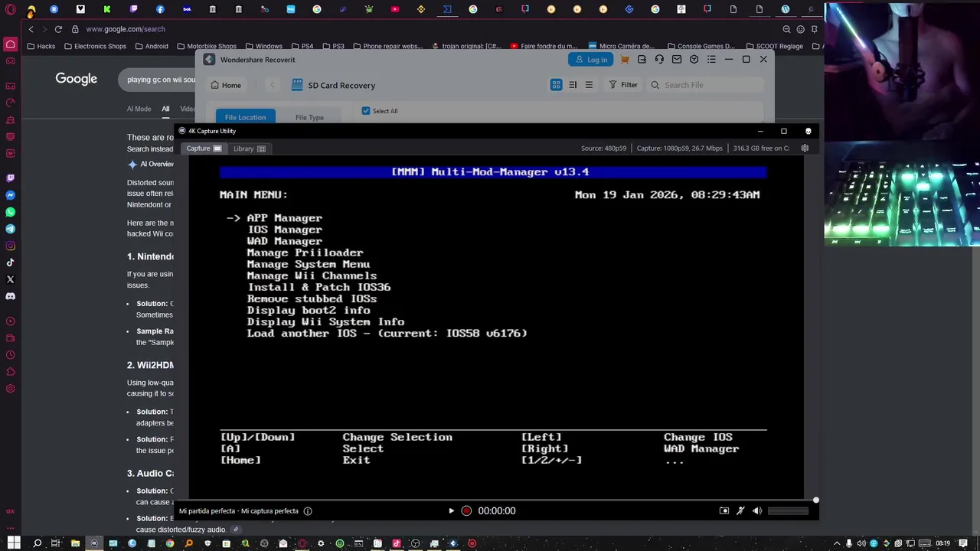Toggle microphone mute in 4K Capture Utility
This screenshot has height=551, width=980.
(740, 510)
